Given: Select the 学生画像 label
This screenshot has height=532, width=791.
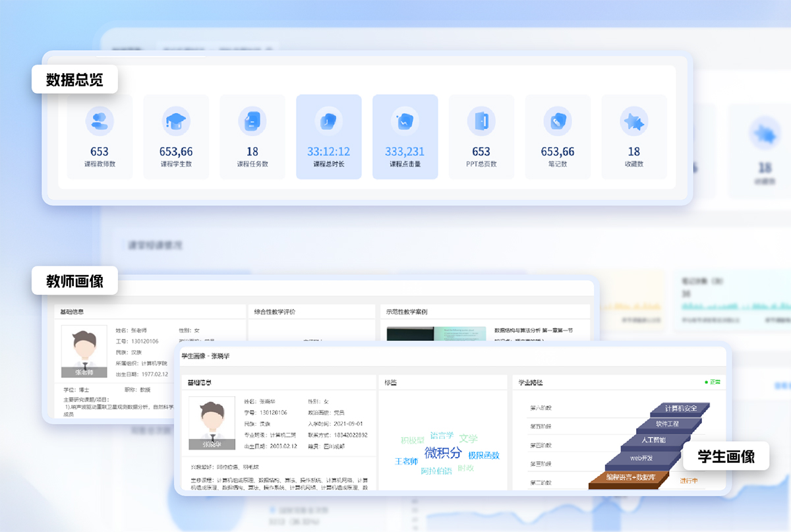Looking at the screenshot, I should pyautogui.click(x=726, y=456).
